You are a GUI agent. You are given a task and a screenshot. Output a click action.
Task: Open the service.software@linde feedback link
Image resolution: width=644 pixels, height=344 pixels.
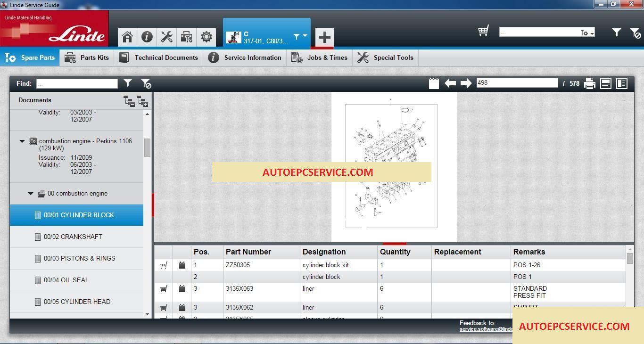click(x=486, y=329)
